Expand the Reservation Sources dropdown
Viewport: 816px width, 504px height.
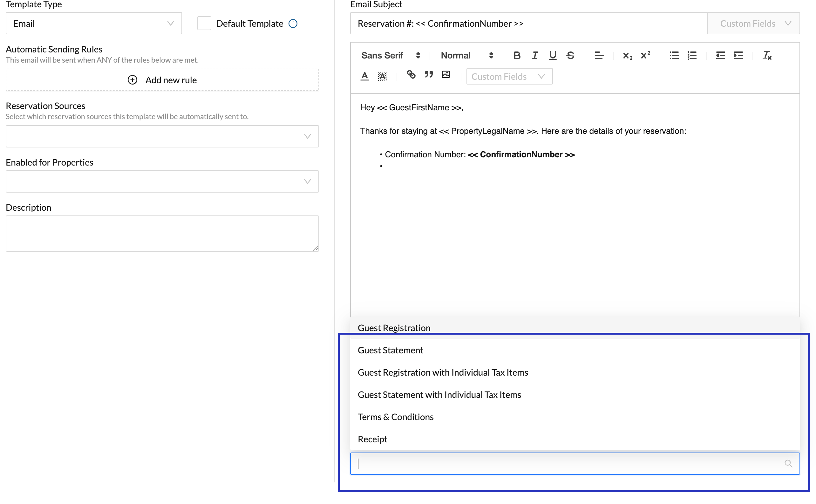pos(162,136)
